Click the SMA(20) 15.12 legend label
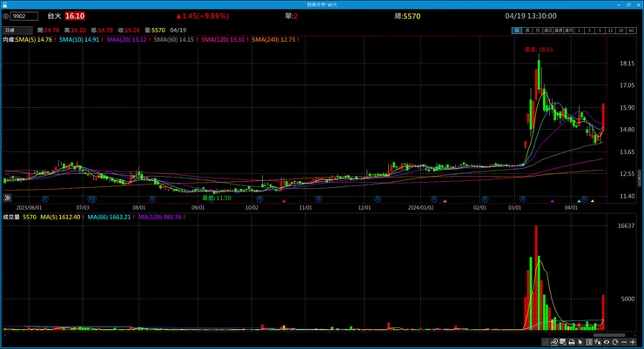This screenshot has width=644, height=349. (126, 40)
